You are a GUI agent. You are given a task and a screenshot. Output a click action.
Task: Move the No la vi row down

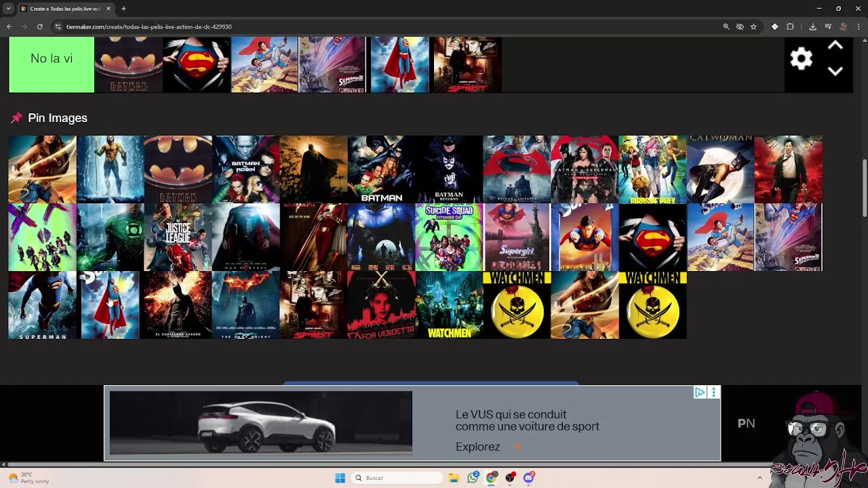click(x=835, y=71)
